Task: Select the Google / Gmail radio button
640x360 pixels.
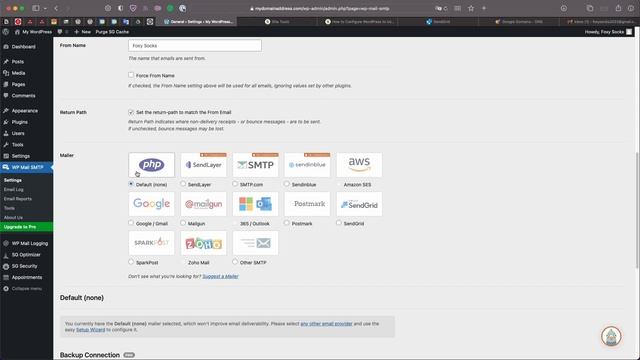Action: (131, 223)
